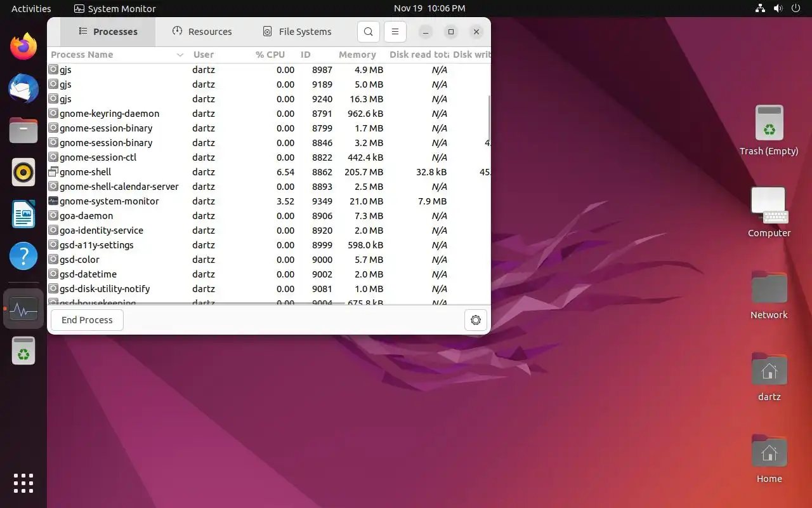Screen dimensions: 812x508
Task: Click the 205.7 MB memory value
Action: (364, 172)
